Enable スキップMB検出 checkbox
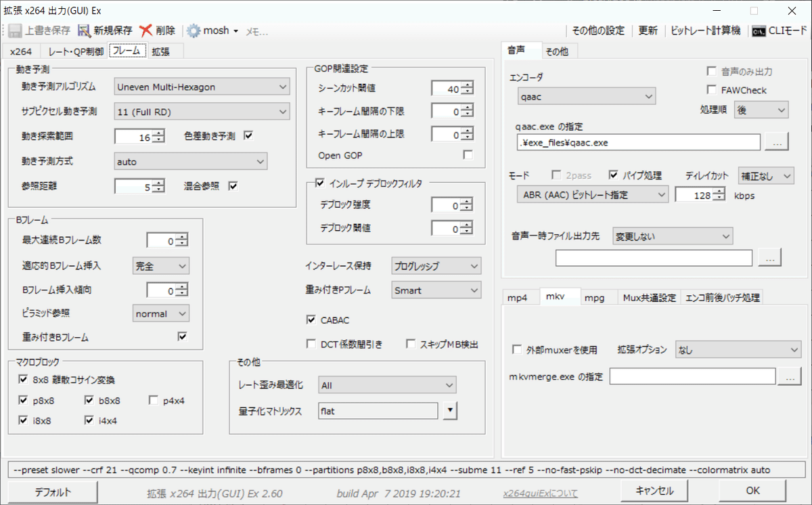Screen dimensions: 812x505 (x=411, y=344)
